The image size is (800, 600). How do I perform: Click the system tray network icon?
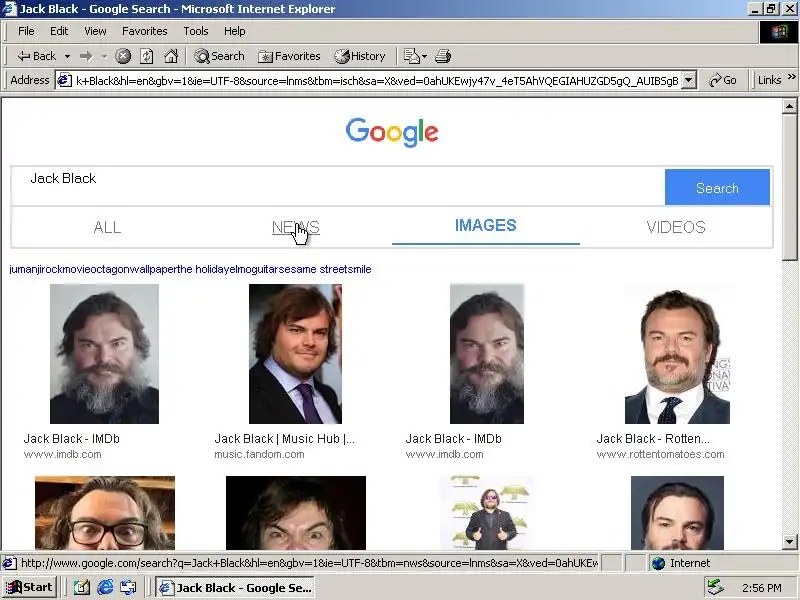(716, 588)
